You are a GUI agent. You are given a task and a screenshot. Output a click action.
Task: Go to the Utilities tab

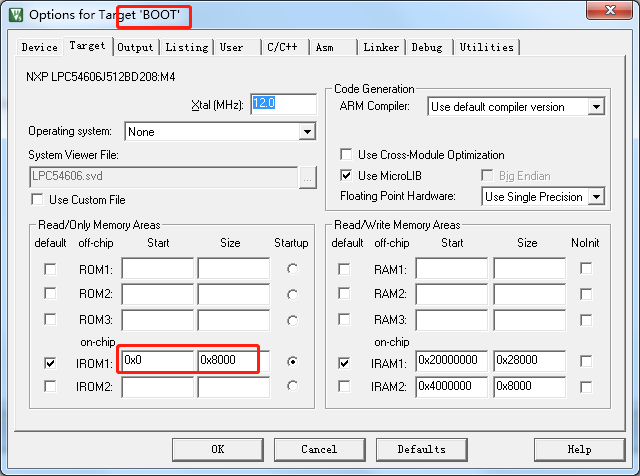pyautogui.click(x=486, y=47)
